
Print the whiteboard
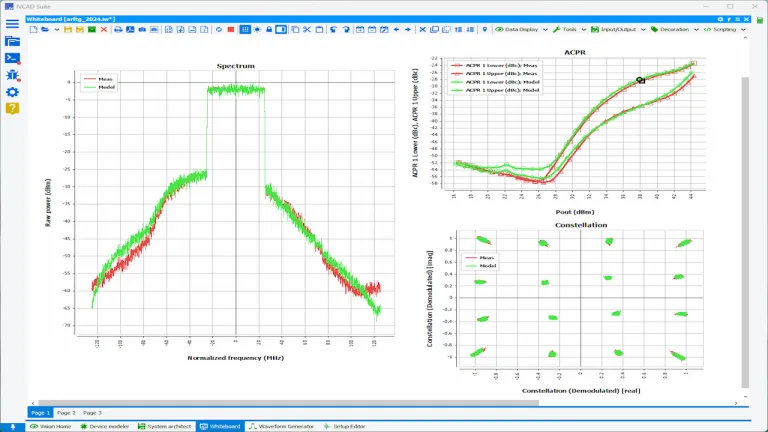(x=118, y=29)
